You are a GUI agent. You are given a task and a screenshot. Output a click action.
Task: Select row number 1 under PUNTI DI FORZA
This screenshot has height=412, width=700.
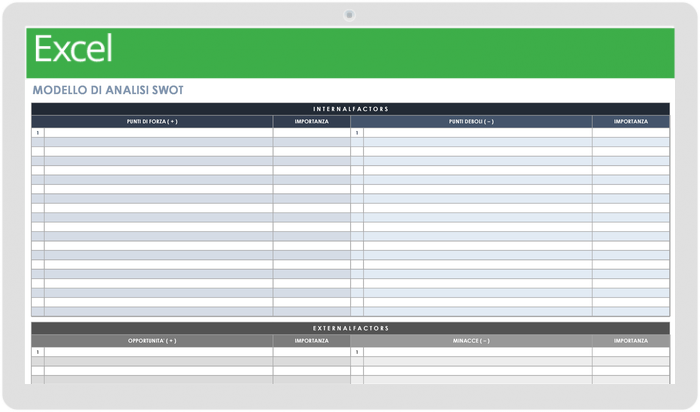click(38, 133)
